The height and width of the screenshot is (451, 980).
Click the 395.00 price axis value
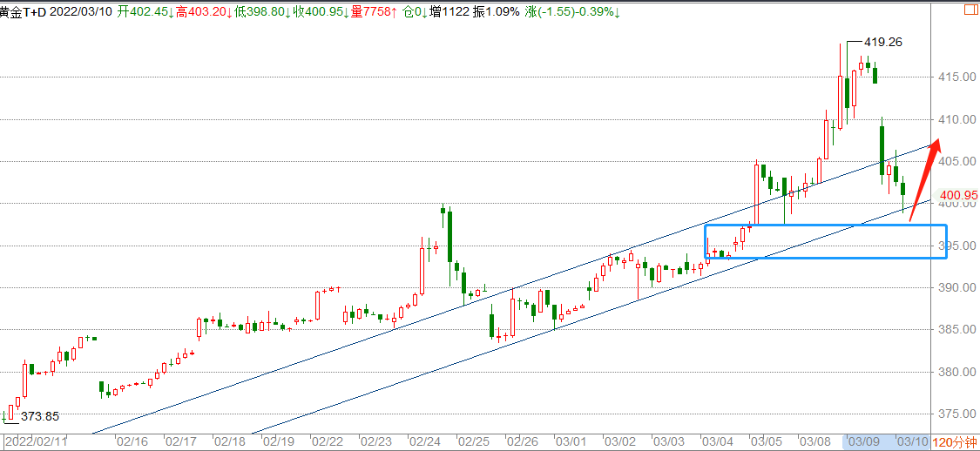pyautogui.click(x=956, y=246)
